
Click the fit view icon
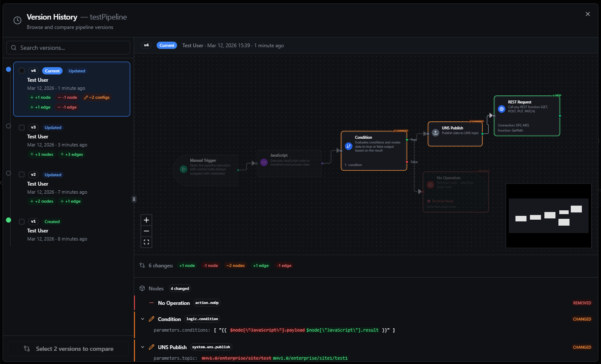[146, 242]
